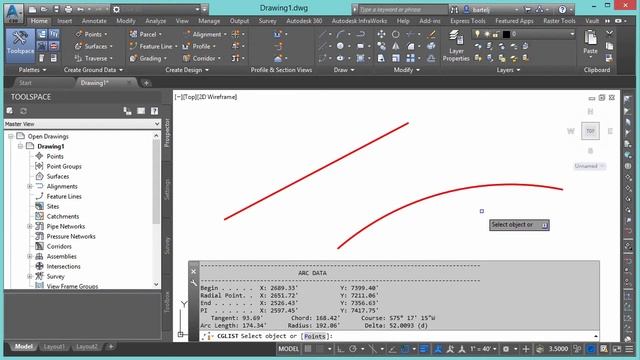
Task: Expand the Pipe Networks tree node
Action: tap(30, 227)
